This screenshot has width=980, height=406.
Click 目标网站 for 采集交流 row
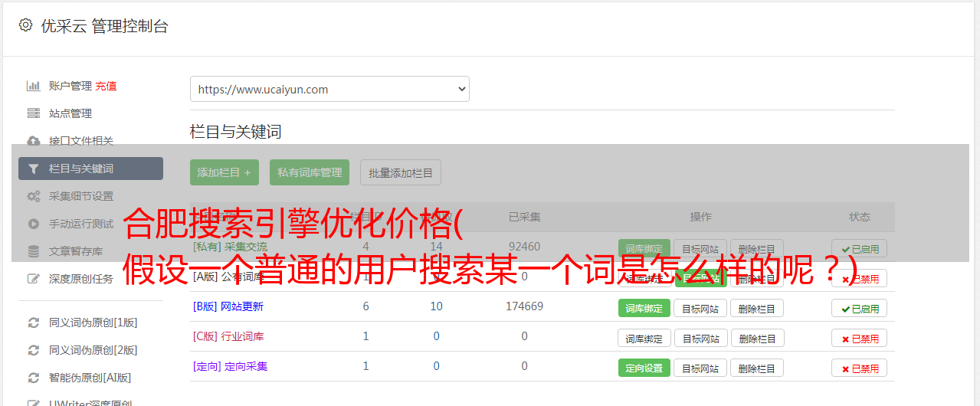[x=700, y=248]
